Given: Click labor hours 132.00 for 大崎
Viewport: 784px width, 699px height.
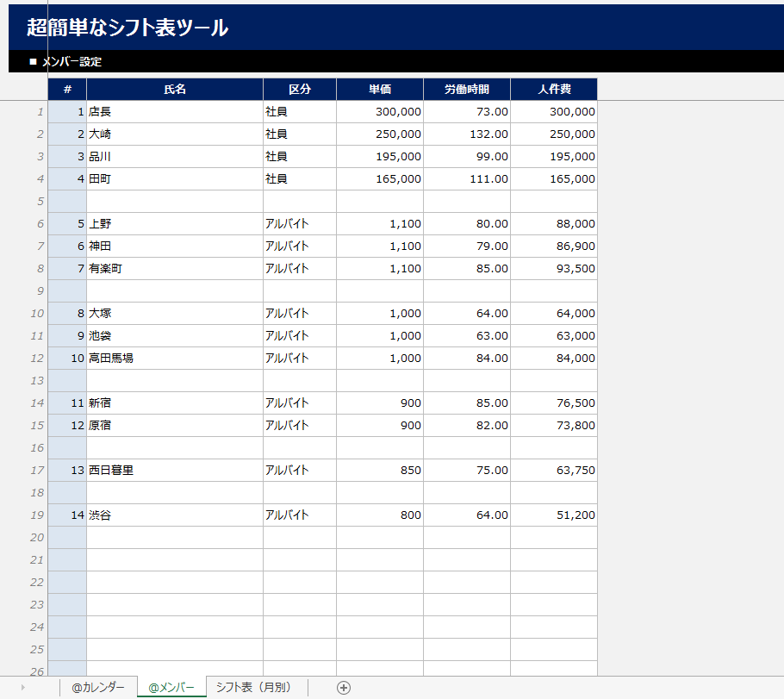Looking at the screenshot, I should click(x=467, y=134).
